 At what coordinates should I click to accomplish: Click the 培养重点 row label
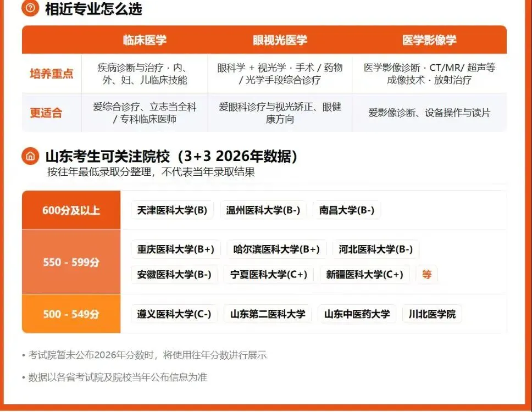[52, 74]
